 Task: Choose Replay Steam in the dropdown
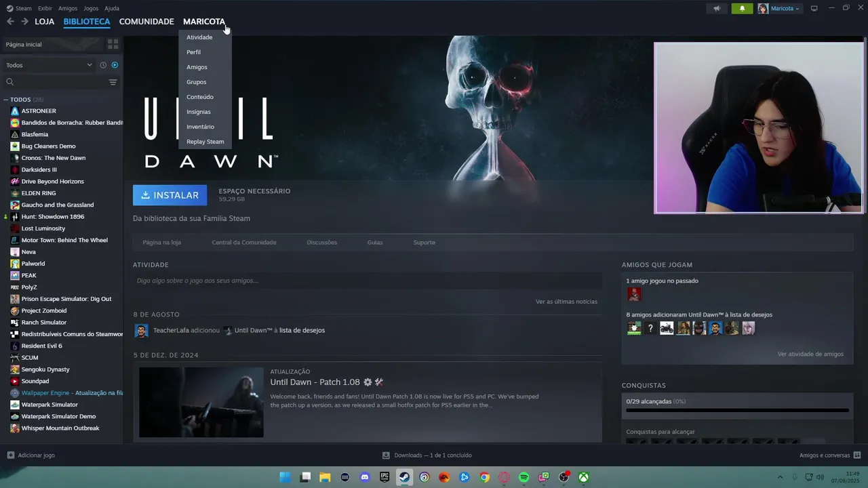[205, 142]
